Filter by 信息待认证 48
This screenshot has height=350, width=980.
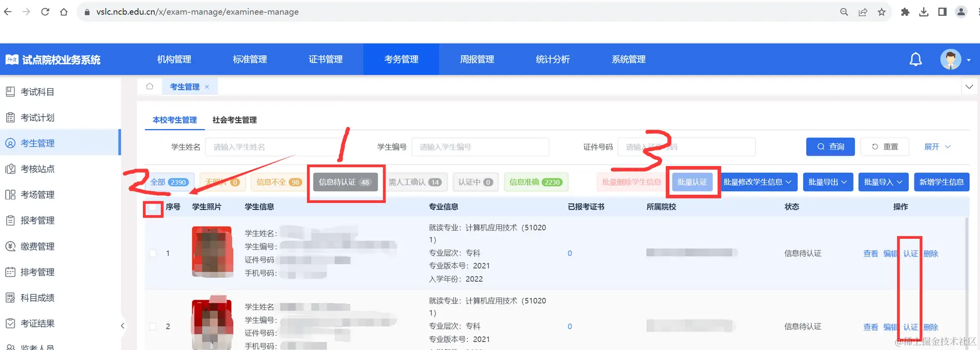click(345, 182)
